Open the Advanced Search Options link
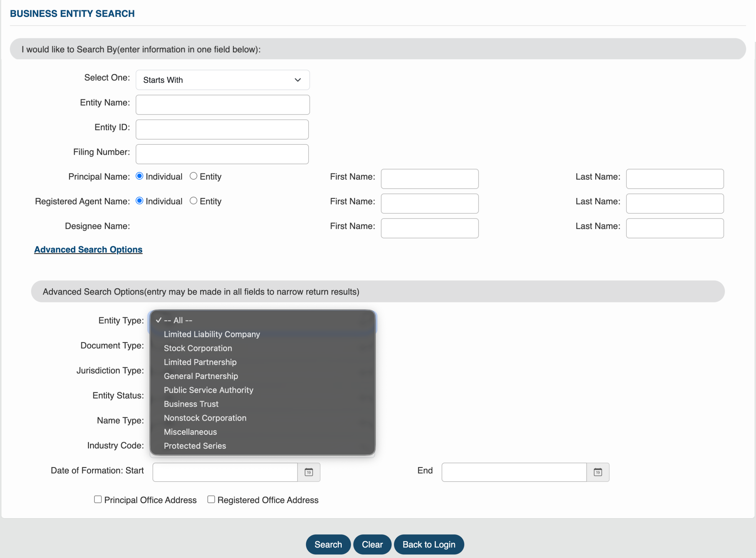This screenshot has height=558, width=756. point(89,250)
